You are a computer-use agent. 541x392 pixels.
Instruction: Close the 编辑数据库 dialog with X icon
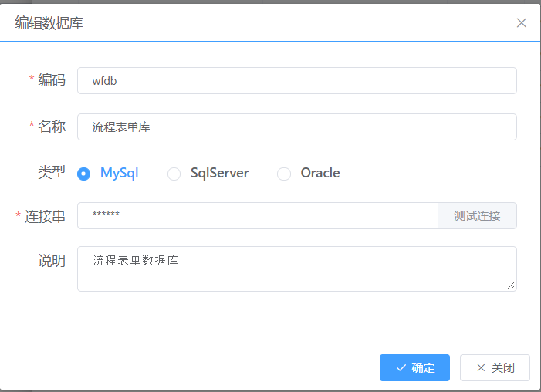(x=522, y=23)
